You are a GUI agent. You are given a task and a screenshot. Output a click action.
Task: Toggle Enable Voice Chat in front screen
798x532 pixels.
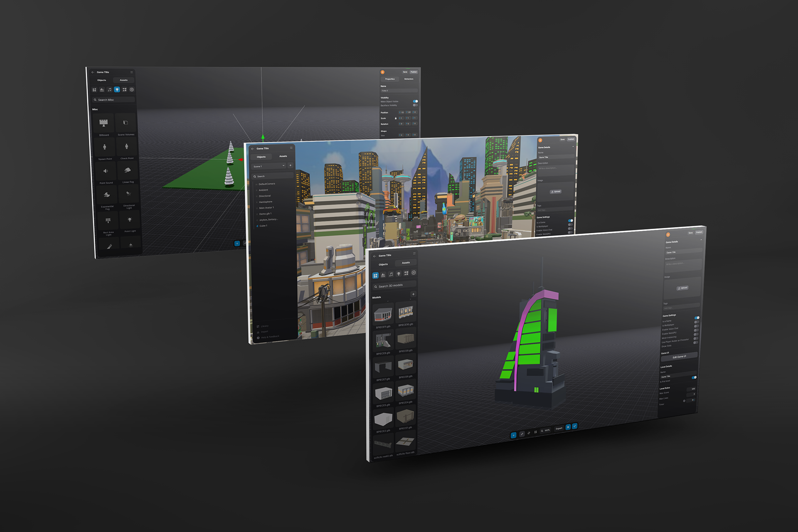(696, 326)
